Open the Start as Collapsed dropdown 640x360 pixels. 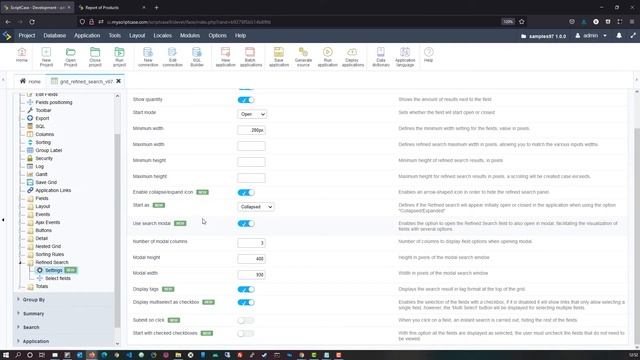pos(256,207)
